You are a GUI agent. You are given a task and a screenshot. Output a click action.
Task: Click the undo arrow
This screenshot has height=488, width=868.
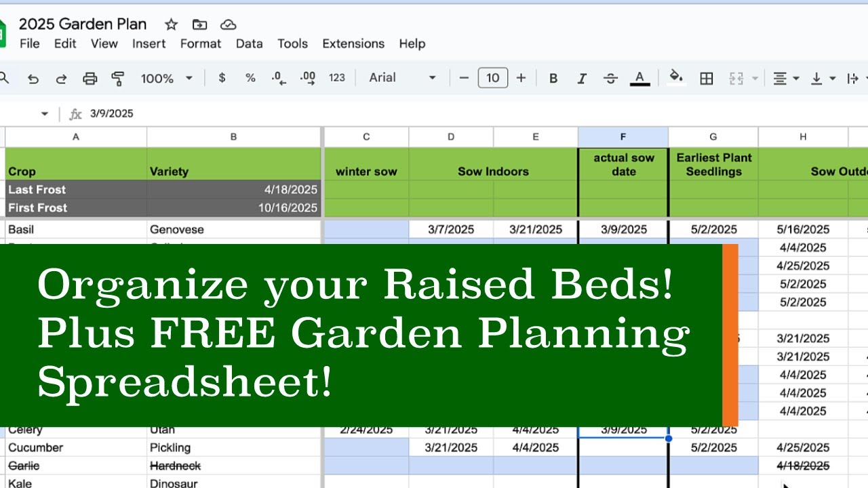click(33, 79)
